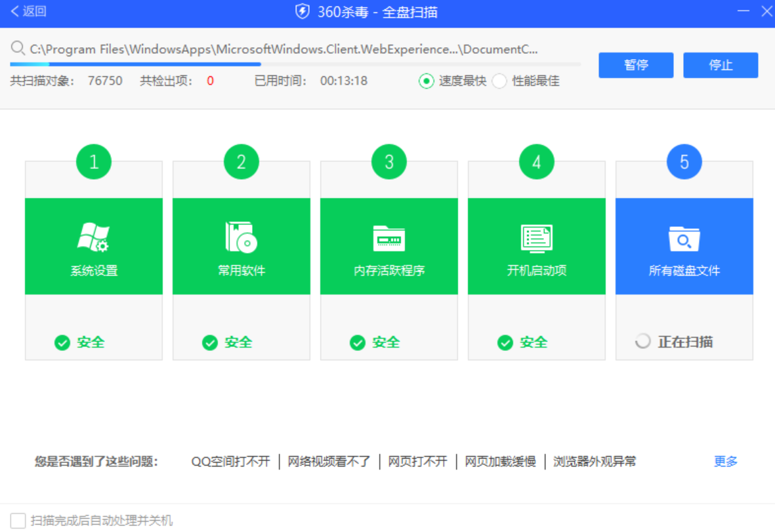This screenshot has width=775, height=532.
Task: Click step circle number 4
Action: [537, 162]
